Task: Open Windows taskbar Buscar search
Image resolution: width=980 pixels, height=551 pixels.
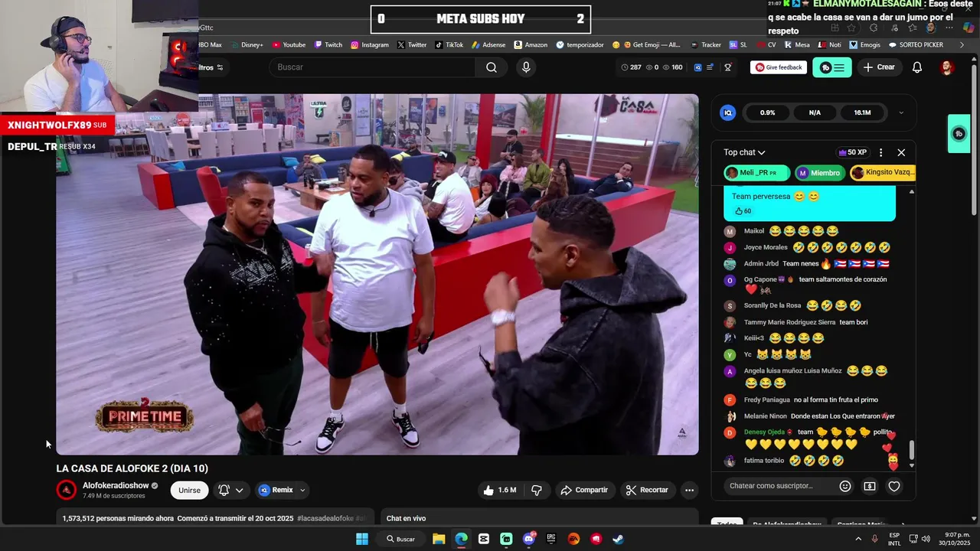Action: pos(400,539)
